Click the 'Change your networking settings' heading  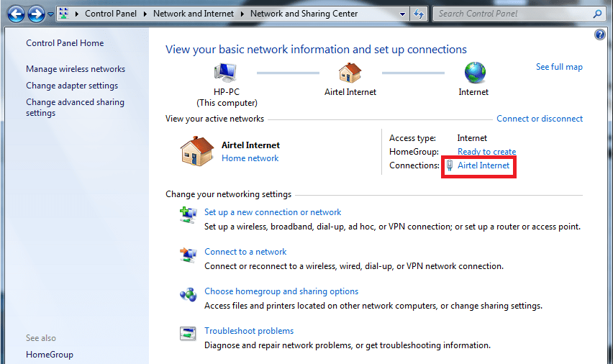(x=228, y=194)
